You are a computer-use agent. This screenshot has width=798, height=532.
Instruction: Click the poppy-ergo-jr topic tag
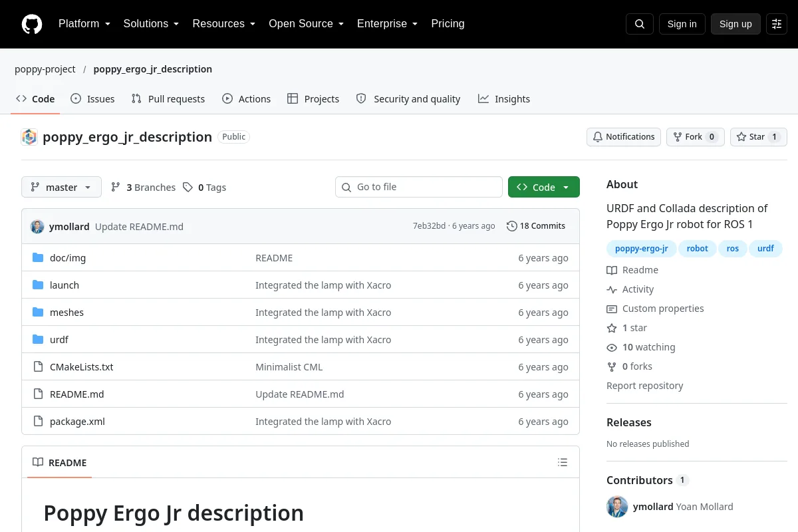tap(641, 249)
